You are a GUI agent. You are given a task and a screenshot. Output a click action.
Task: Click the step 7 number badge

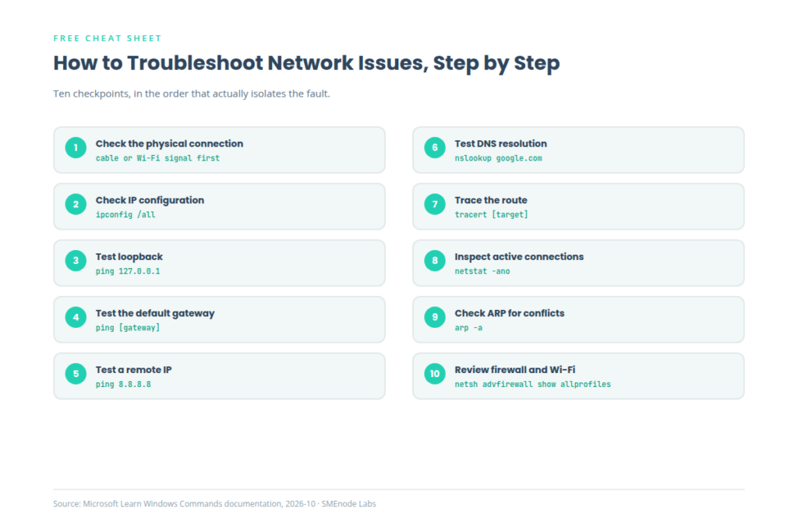[x=435, y=204]
